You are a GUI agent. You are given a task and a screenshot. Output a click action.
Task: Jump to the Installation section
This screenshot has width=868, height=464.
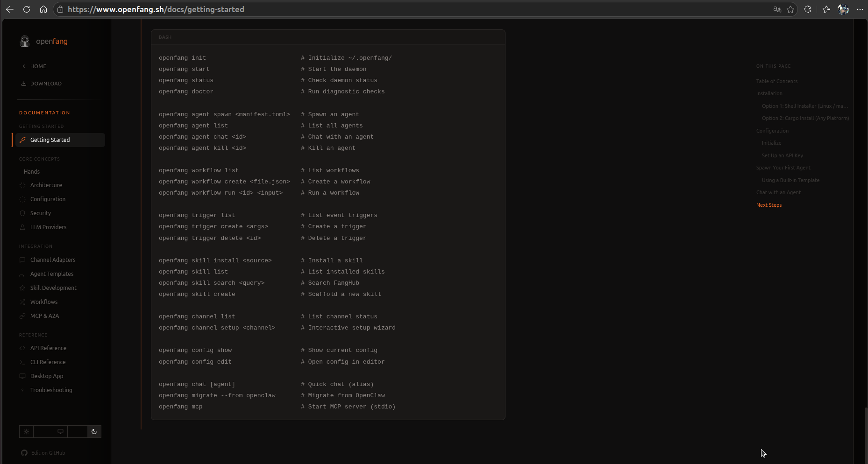(x=769, y=93)
